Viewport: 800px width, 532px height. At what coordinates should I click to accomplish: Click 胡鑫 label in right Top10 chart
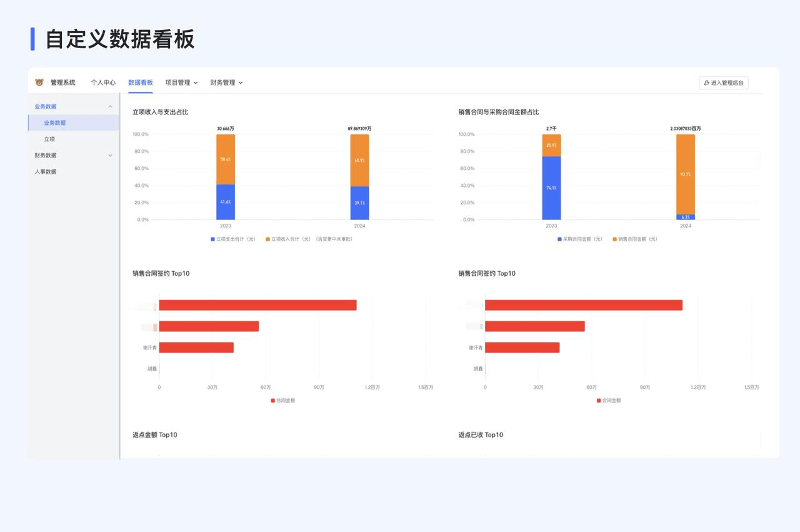click(478, 369)
